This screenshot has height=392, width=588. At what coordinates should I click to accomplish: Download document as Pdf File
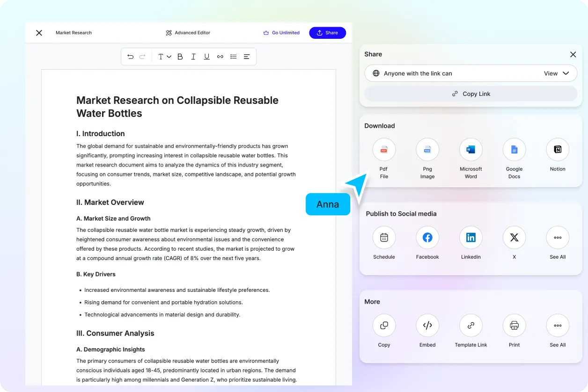(384, 150)
